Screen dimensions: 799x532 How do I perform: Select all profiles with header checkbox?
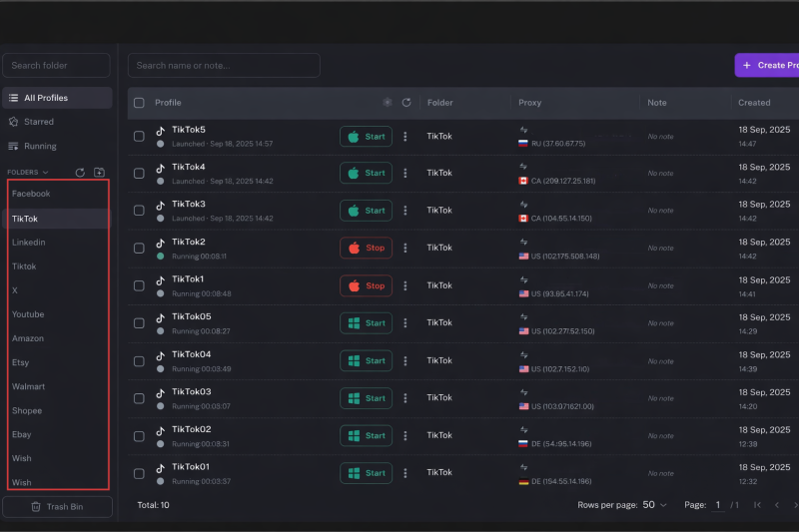pyautogui.click(x=139, y=103)
